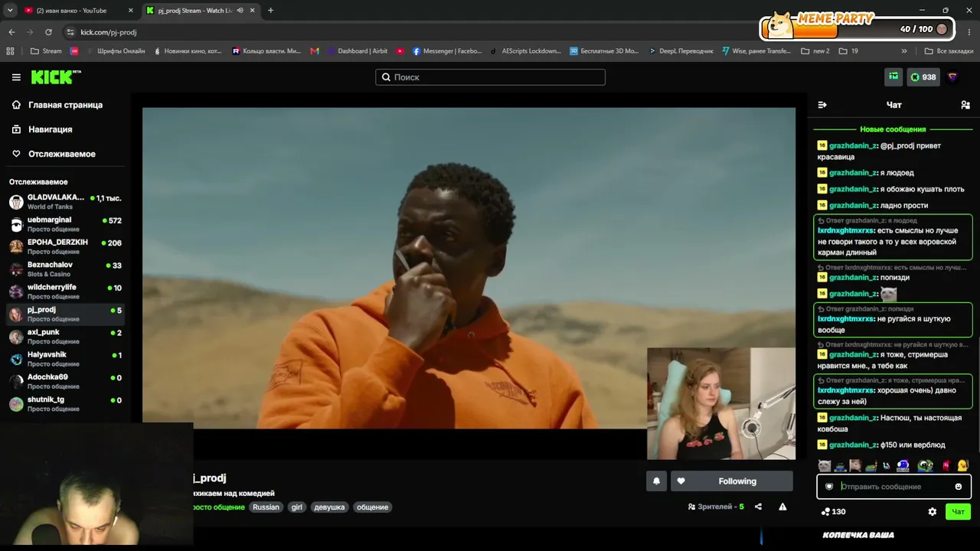
Task: Open the Stream bookmark folder
Action: 46,51
